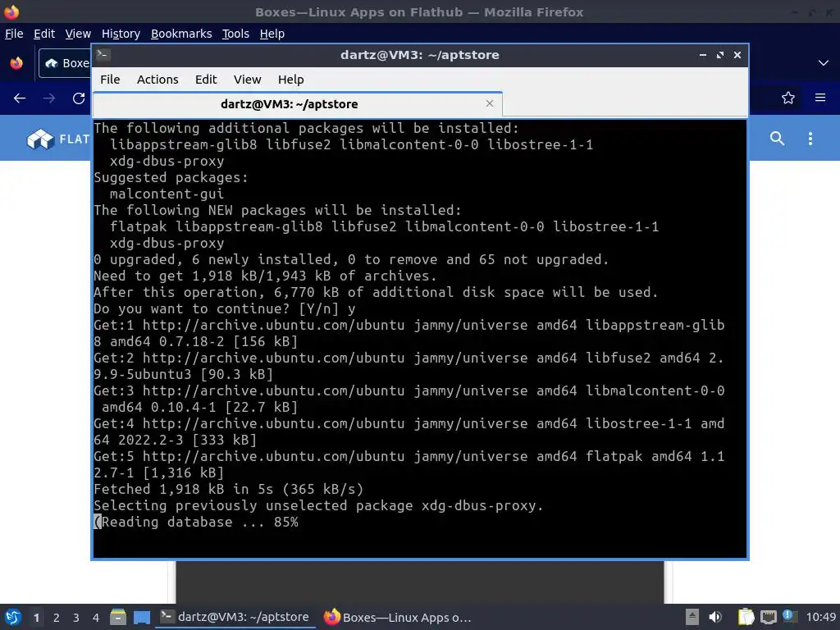Screen dimensions: 840x630
Task: Expand the Firefox list all tabs chevron
Action: coord(824,62)
